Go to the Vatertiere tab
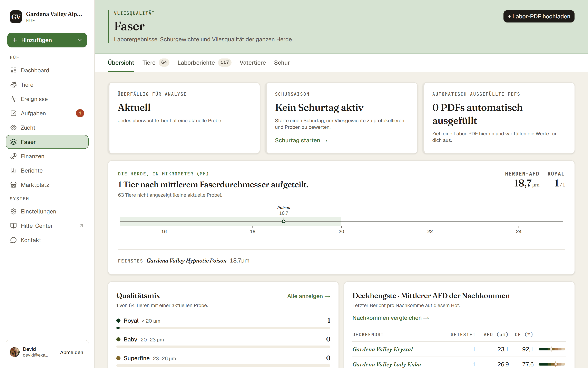The width and height of the screenshot is (588, 368). pyautogui.click(x=252, y=63)
